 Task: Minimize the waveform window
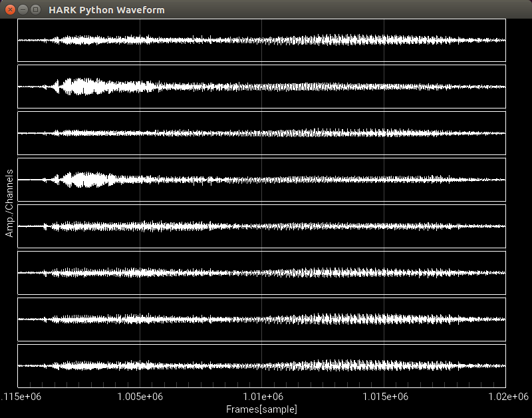tap(23, 9)
